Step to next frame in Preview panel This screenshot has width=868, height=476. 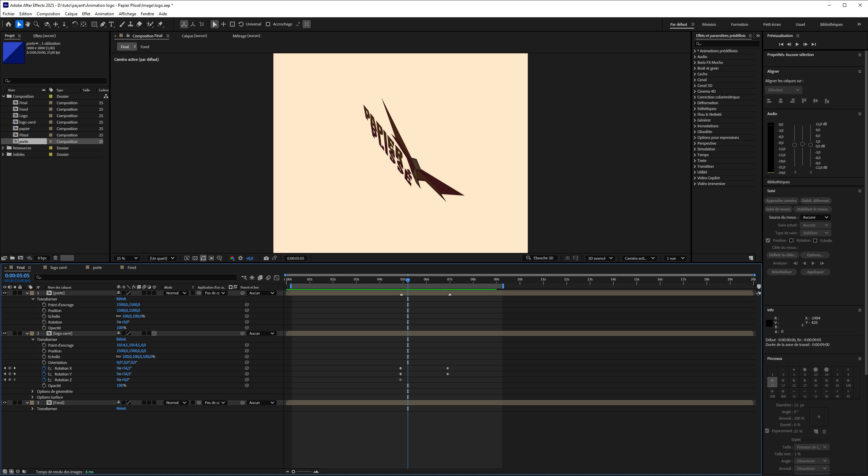click(805, 44)
